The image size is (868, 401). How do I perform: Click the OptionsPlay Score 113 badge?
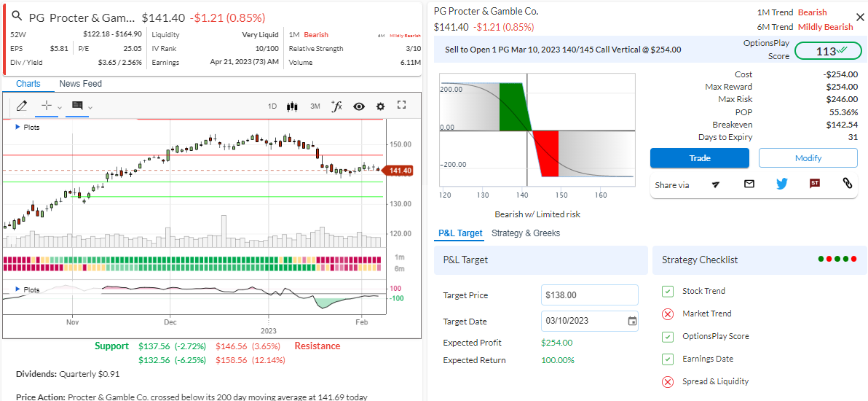point(828,50)
